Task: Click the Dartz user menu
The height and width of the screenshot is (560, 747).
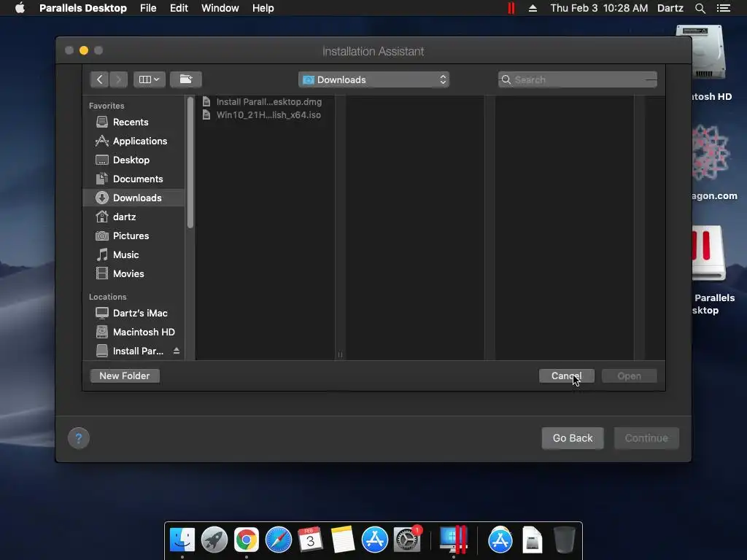Action: pos(670,8)
